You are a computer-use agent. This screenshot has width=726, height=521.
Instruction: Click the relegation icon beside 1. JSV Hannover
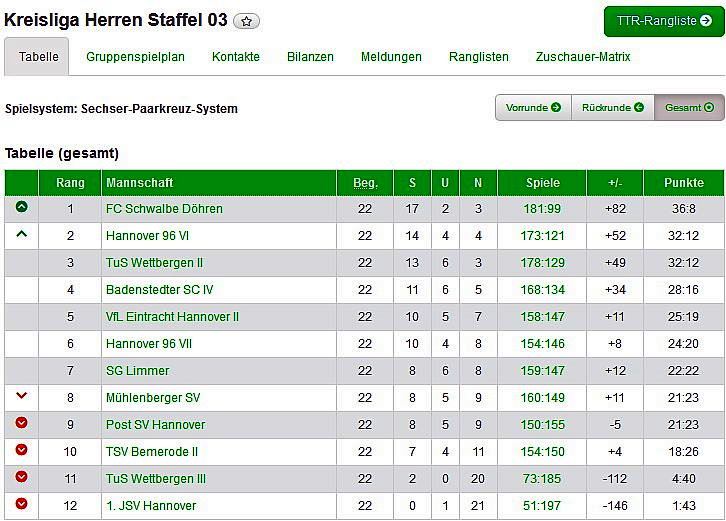[22, 505]
